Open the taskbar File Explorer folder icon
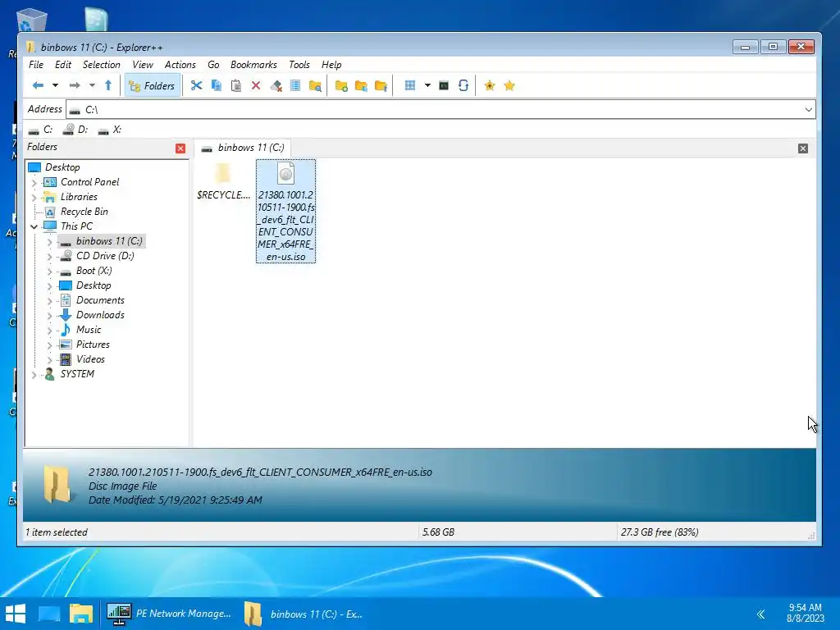The width and height of the screenshot is (840, 630). click(81, 614)
